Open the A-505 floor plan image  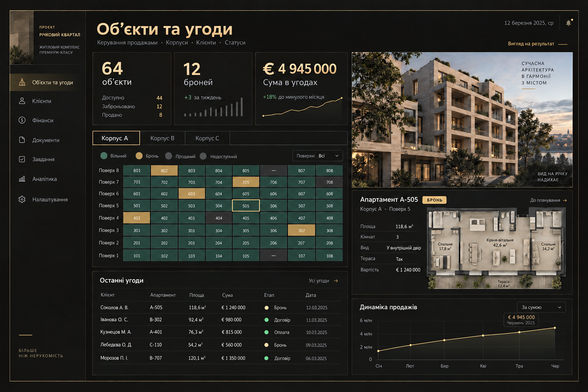(x=497, y=248)
